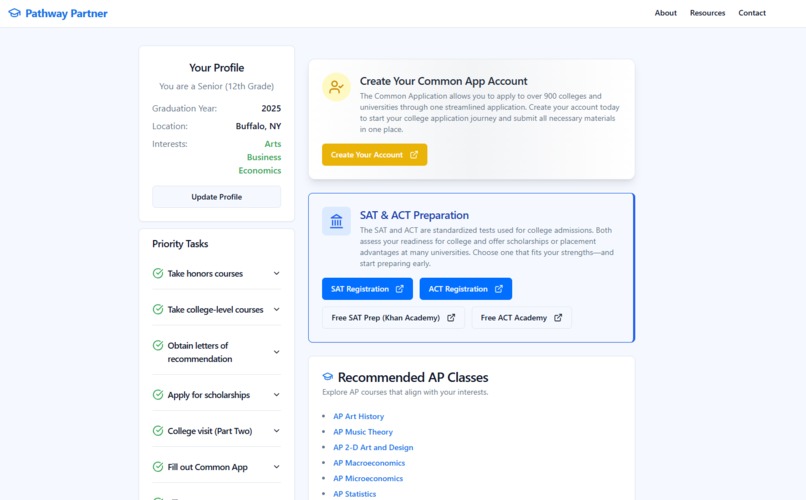Toggle check circle for Fill out Common App
The height and width of the screenshot is (500, 806).
coord(158,467)
